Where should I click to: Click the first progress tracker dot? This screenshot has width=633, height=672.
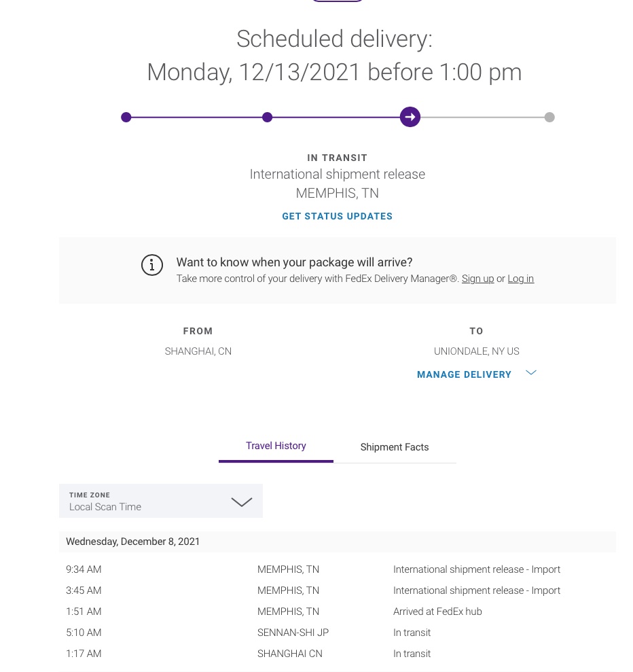(126, 117)
